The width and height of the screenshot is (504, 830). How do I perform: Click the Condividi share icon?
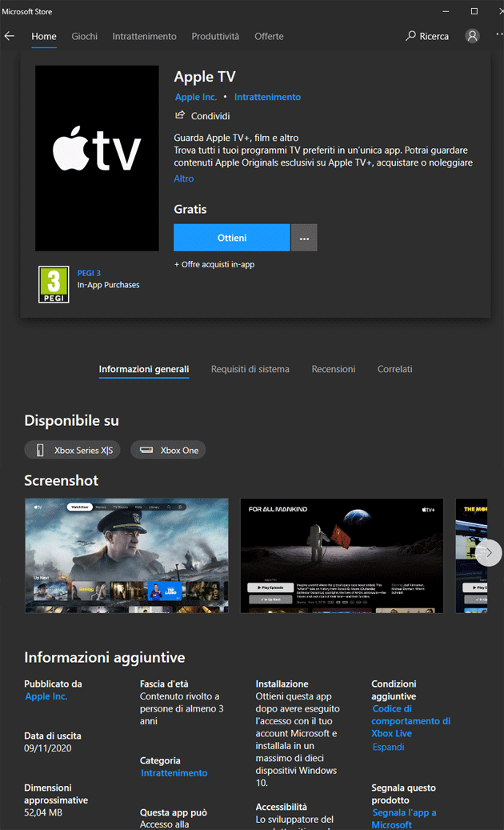180,116
